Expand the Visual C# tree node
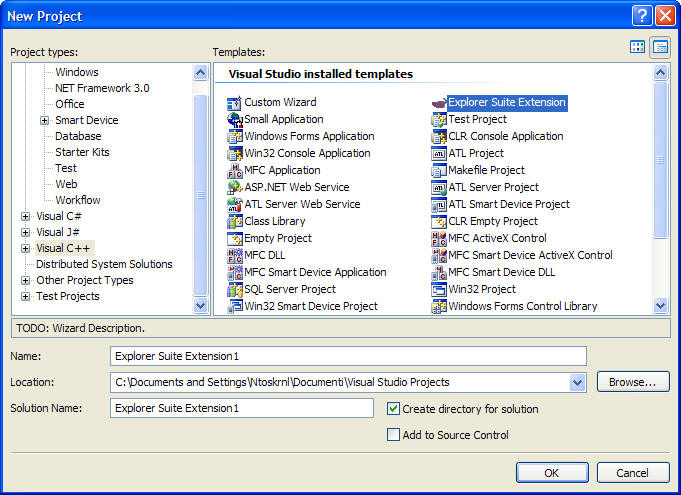This screenshot has width=681, height=495. [26, 216]
